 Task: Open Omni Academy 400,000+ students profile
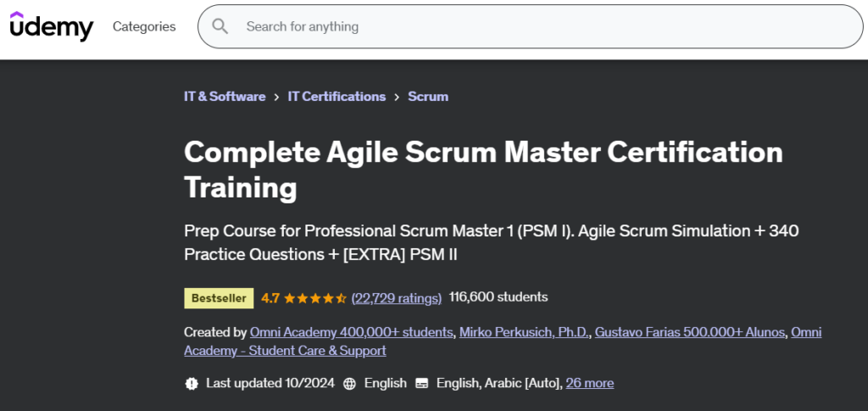352,332
